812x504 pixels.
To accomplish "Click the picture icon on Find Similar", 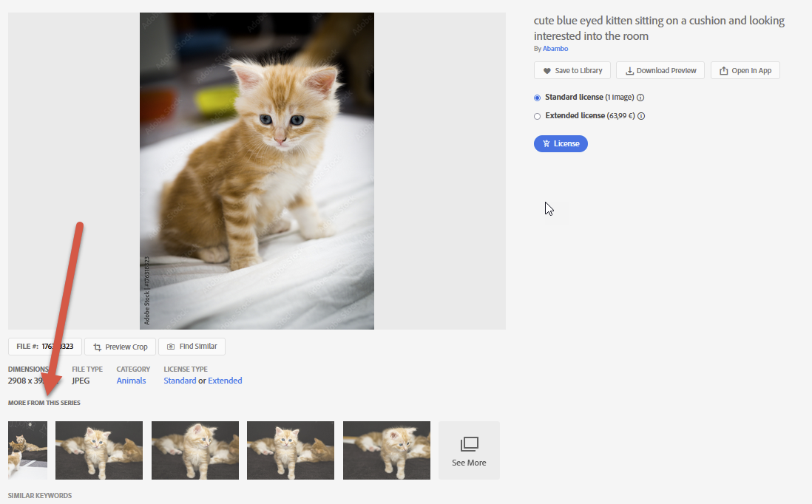I will tap(170, 347).
